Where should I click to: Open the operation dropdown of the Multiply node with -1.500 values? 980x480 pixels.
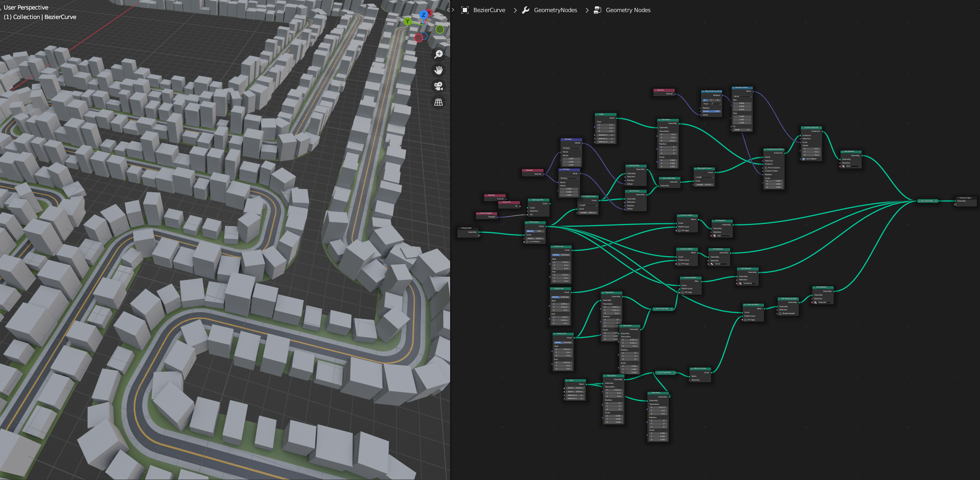click(x=569, y=178)
